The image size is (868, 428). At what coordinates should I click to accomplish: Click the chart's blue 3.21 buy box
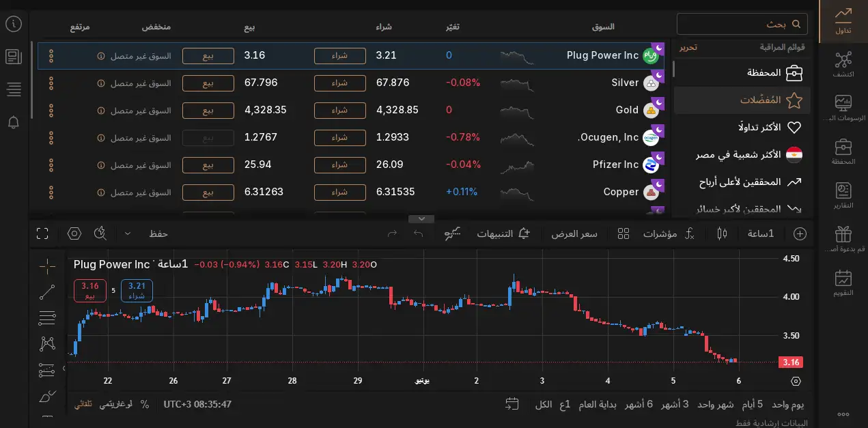point(137,291)
